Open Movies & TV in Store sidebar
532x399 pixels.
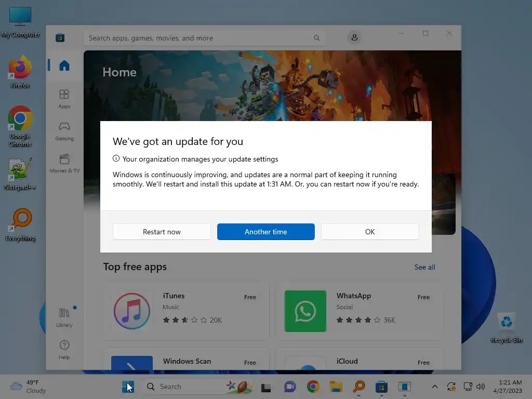[x=64, y=164]
